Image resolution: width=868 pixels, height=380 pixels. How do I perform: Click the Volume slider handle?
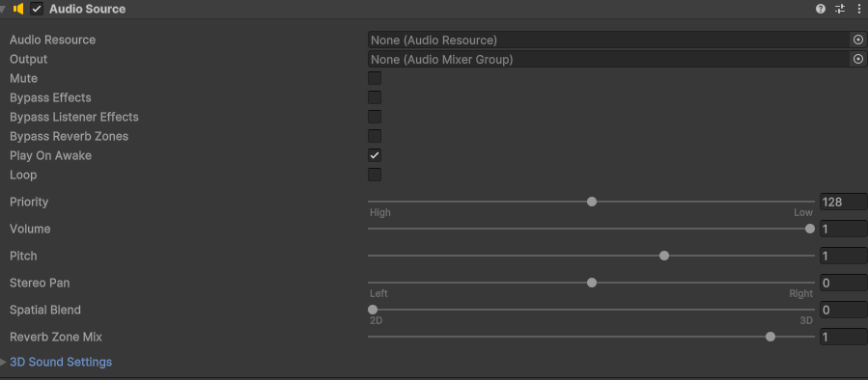(x=810, y=229)
